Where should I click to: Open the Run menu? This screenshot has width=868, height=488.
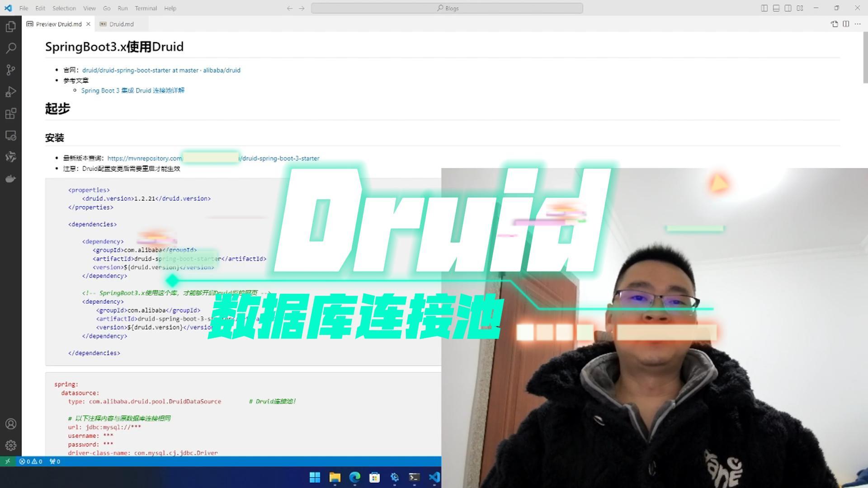tap(123, 8)
